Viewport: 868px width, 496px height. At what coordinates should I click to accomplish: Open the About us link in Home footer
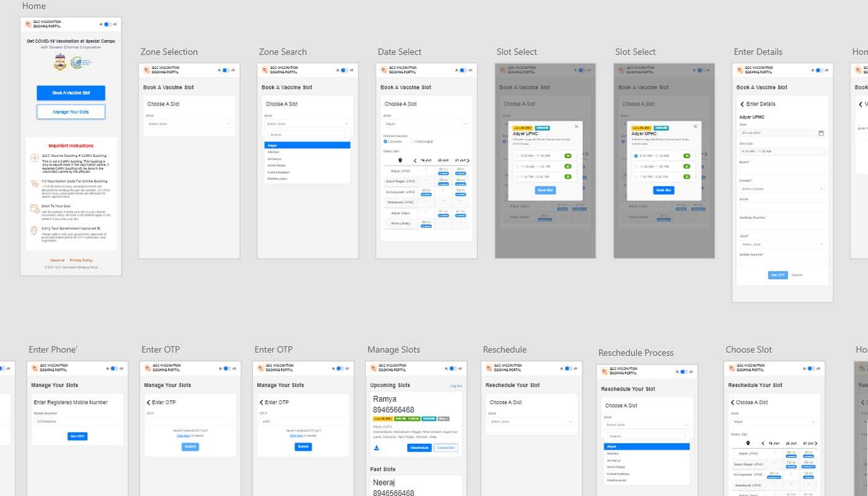click(x=57, y=260)
